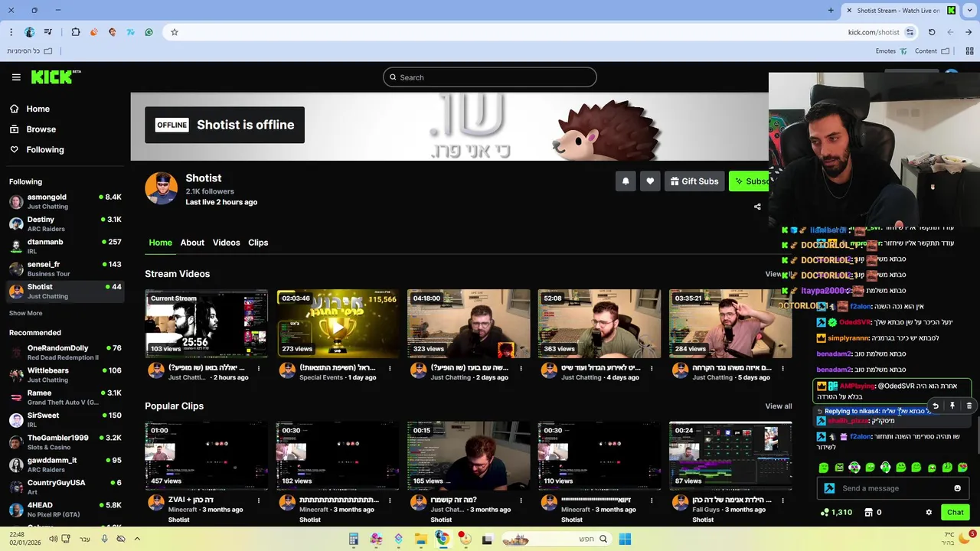
Task: Play the 87-views Fall Guys clip
Action: (x=730, y=455)
